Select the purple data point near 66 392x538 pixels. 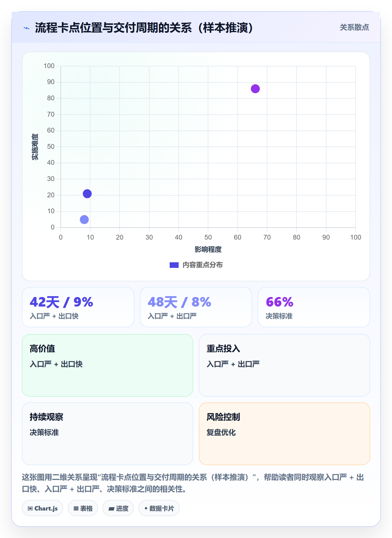point(255,89)
